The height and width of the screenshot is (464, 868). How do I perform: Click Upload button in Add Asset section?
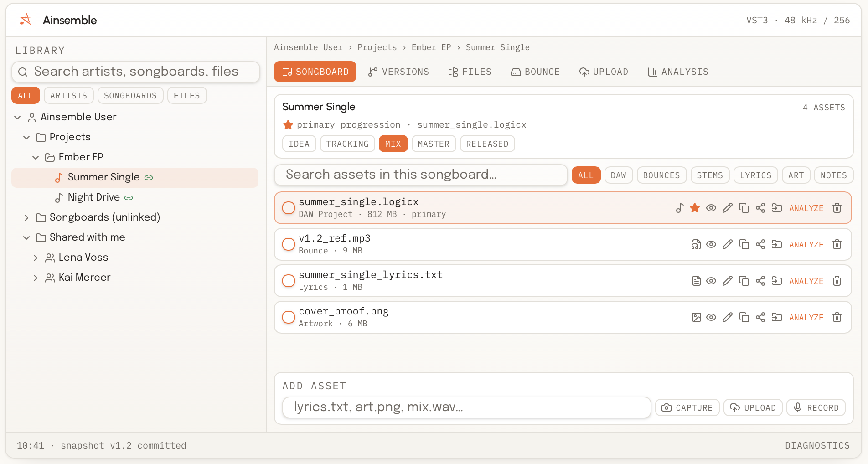[x=753, y=408]
